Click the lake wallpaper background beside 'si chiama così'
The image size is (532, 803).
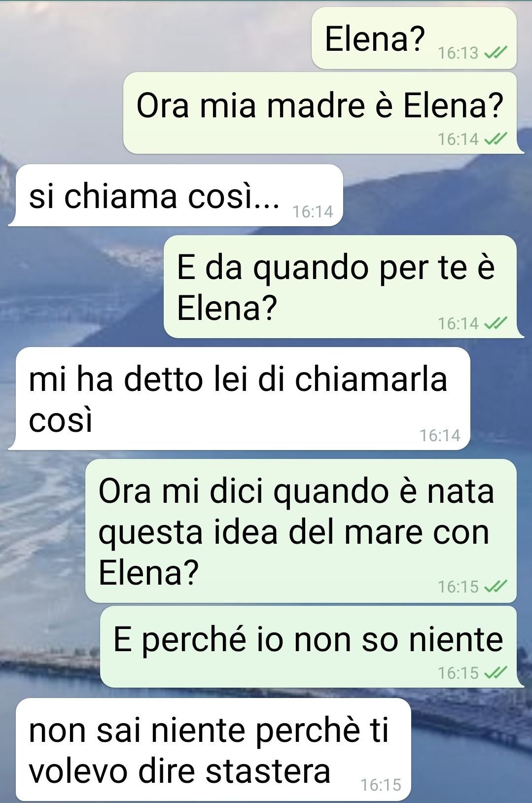point(434,197)
